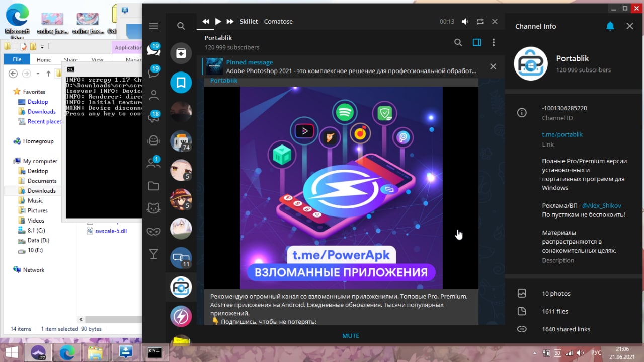Select Recent places in Explorer Favorites
Viewport: 644px width, 362px height.
(44, 121)
